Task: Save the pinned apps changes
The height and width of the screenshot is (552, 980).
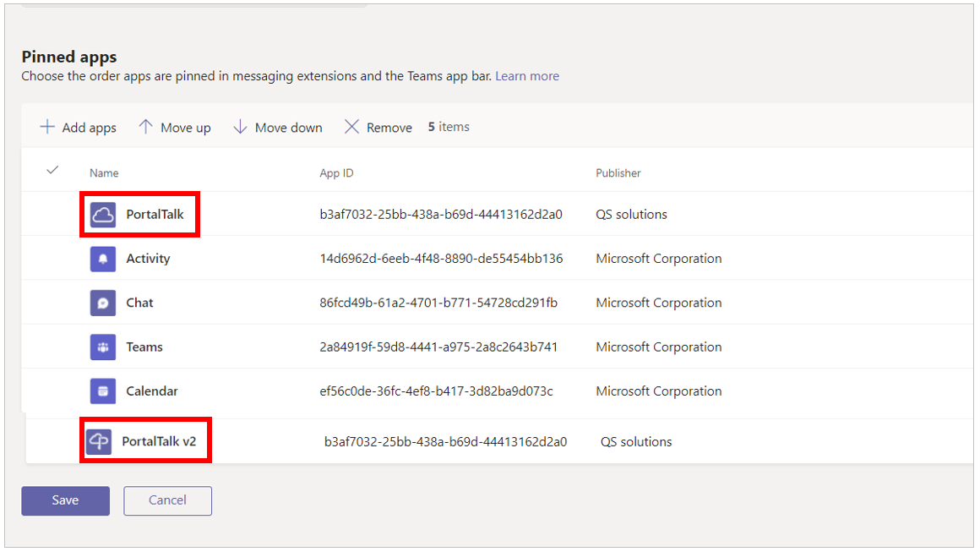Action: pos(66,500)
